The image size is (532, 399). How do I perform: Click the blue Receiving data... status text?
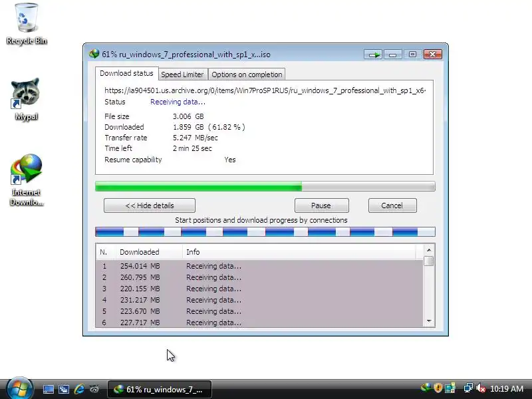pyautogui.click(x=178, y=102)
